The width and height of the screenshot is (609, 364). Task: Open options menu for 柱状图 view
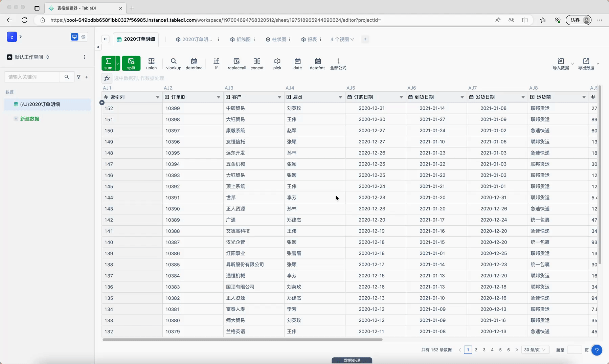(x=290, y=39)
